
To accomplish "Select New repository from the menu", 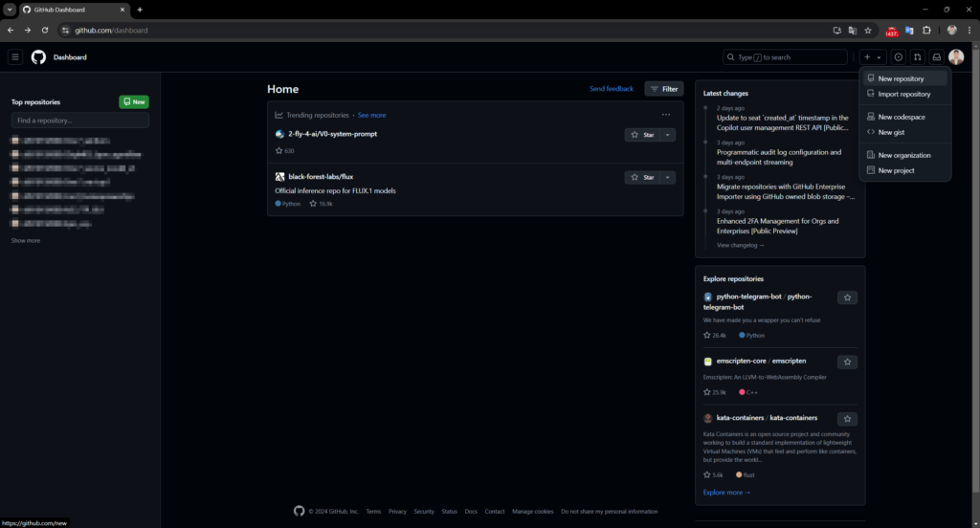I will pos(905,78).
